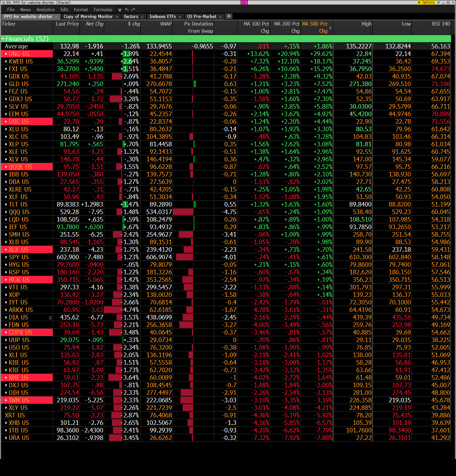Expand the URA US row
This screenshot has width=456, height=476.
(6, 438)
